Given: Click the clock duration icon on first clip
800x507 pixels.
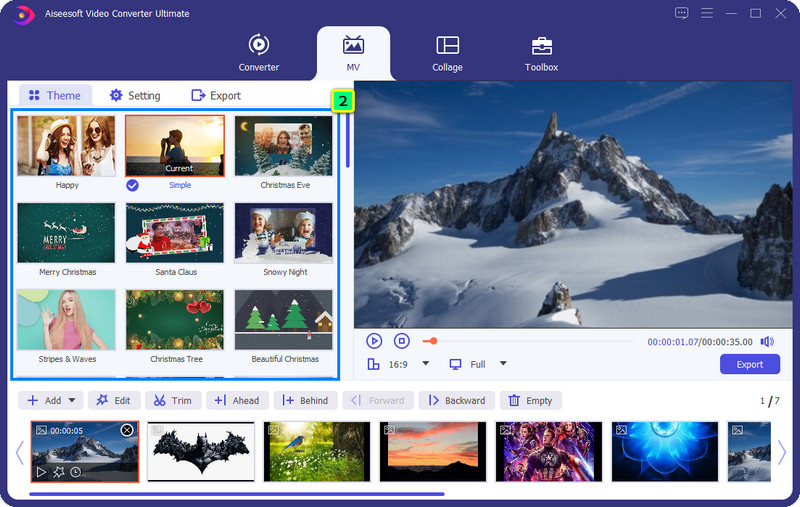Looking at the screenshot, I should coord(76,472).
